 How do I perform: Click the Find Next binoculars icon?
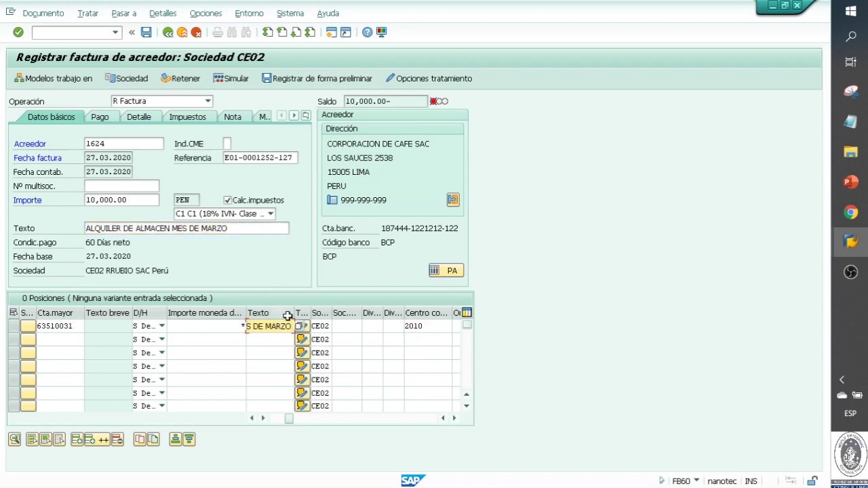point(246,32)
